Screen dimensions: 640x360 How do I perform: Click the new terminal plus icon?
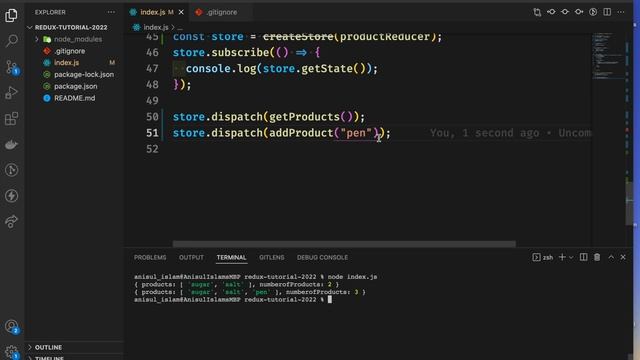pyautogui.click(x=562, y=257)
